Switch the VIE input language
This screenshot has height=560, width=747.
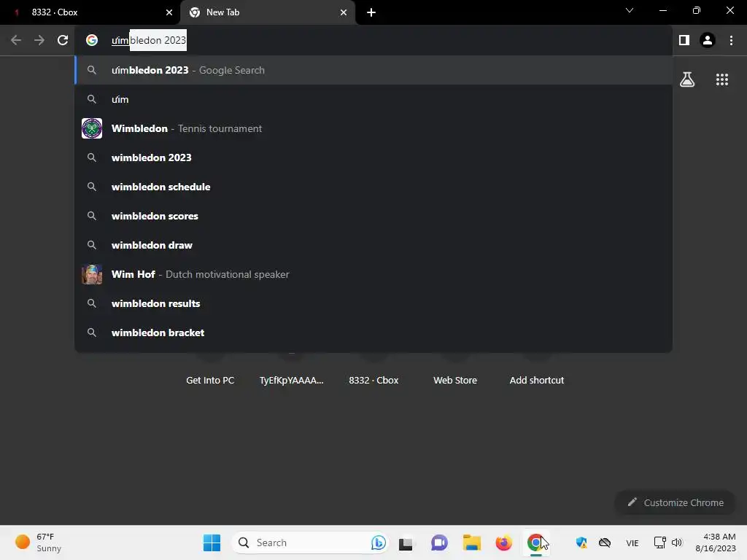point(632,542)
